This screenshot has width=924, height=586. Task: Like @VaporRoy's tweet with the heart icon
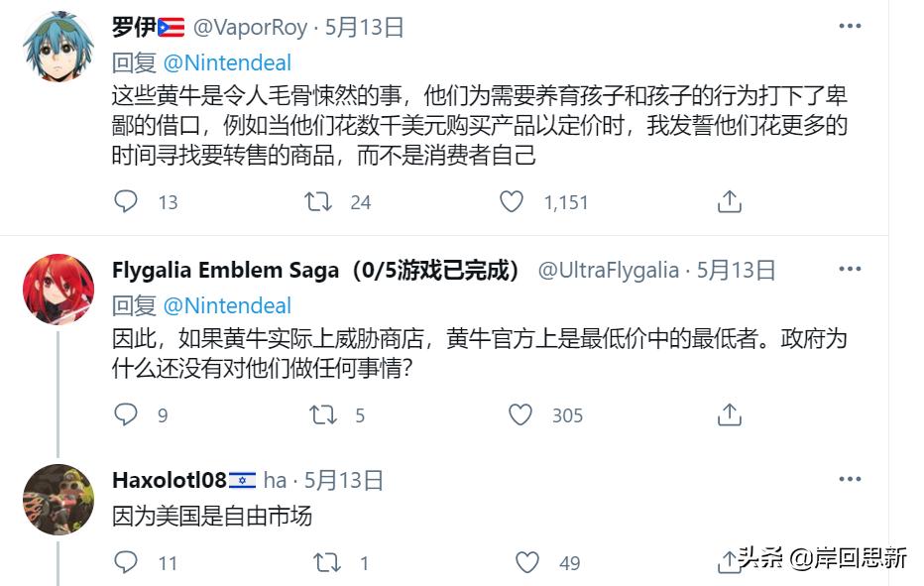(511, 201)
